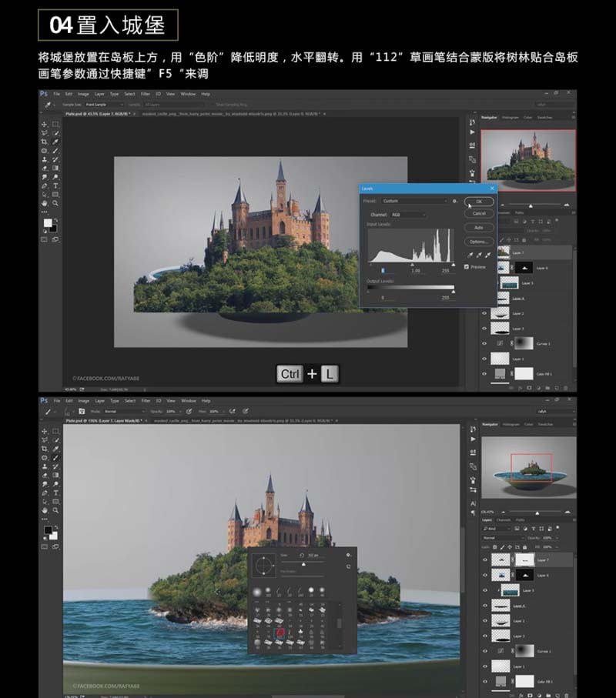Open Channel dropdown showing RGB in Levels
The height and width of the screenshot is (698, 616).
(408, 215)
